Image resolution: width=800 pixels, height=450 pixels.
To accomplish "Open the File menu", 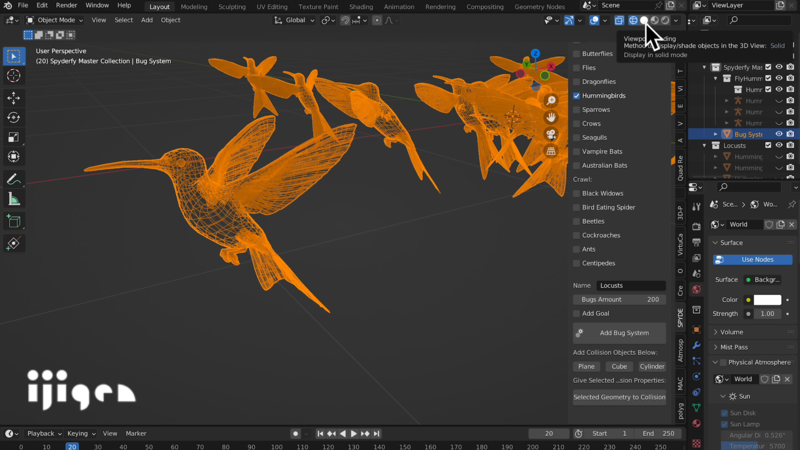I will 23,6.
